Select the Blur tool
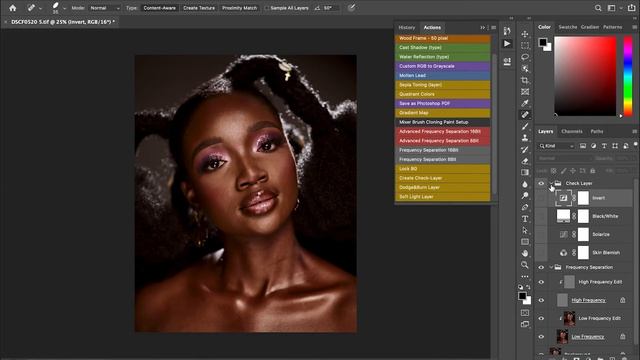Viewport: 640px width, 360px height. click(x=525, y=184)
